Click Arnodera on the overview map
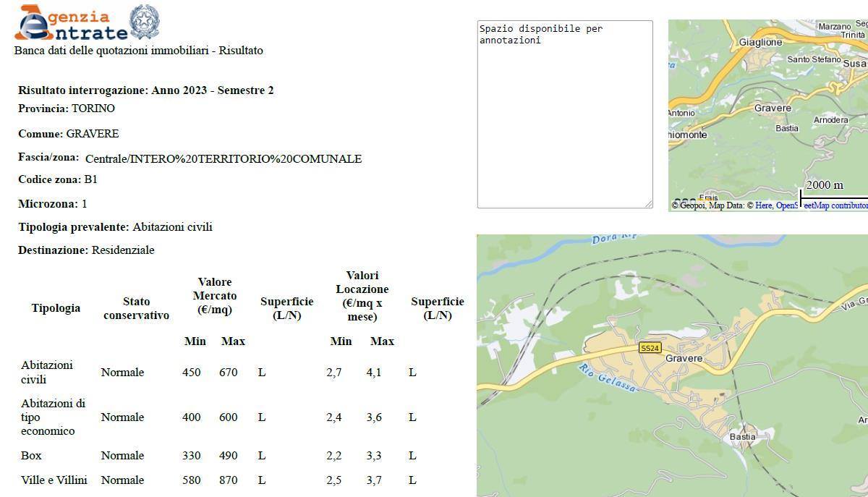This screenshot has width=868, height=497. (830, 120)
